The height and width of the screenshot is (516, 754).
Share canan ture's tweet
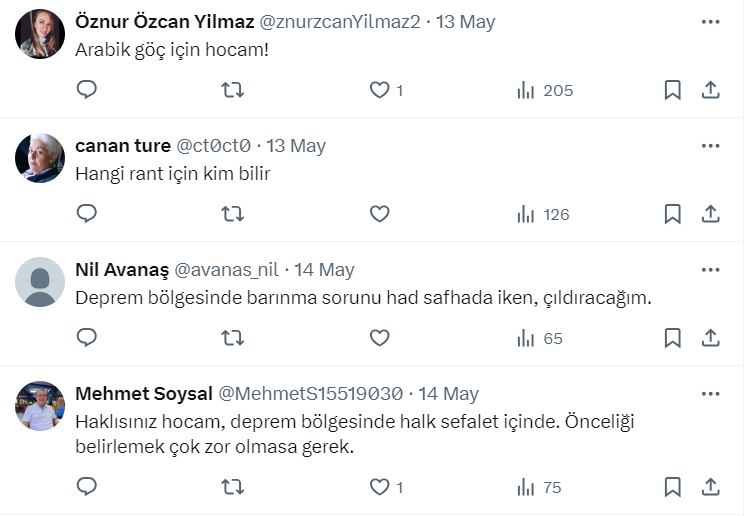pyautogui.click(x=710, y=214)
